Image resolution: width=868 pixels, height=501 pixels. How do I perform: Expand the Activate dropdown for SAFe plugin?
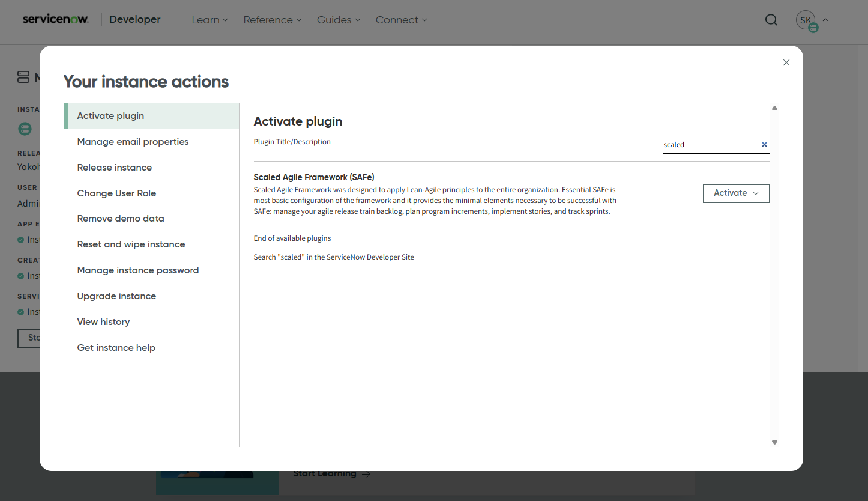(736, 193)
